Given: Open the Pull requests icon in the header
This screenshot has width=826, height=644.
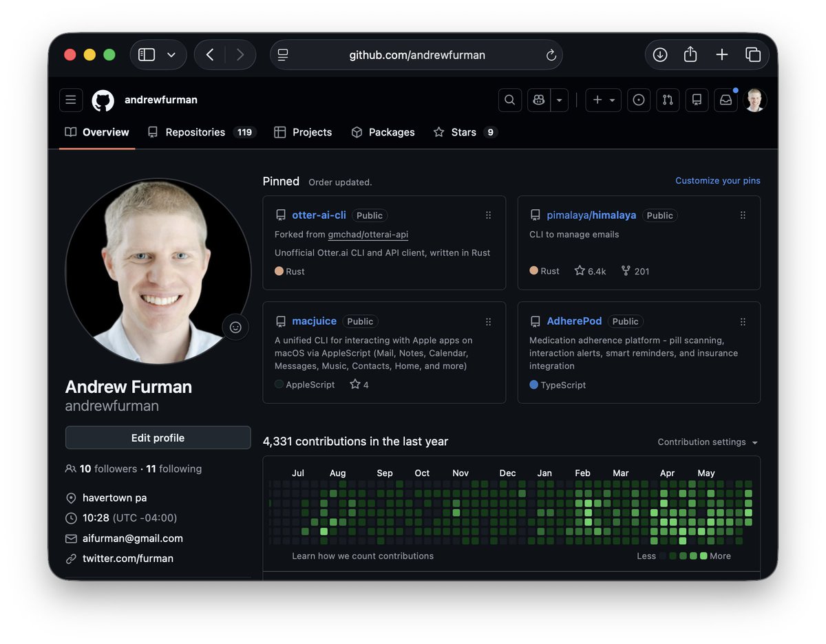Looking at the screenshot, I should 668,100.
